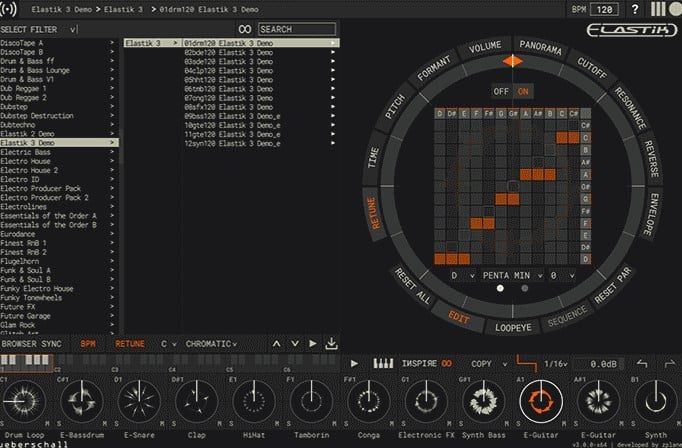
Task: Select the PITCH wheel segment
Action: pos(395,107)
